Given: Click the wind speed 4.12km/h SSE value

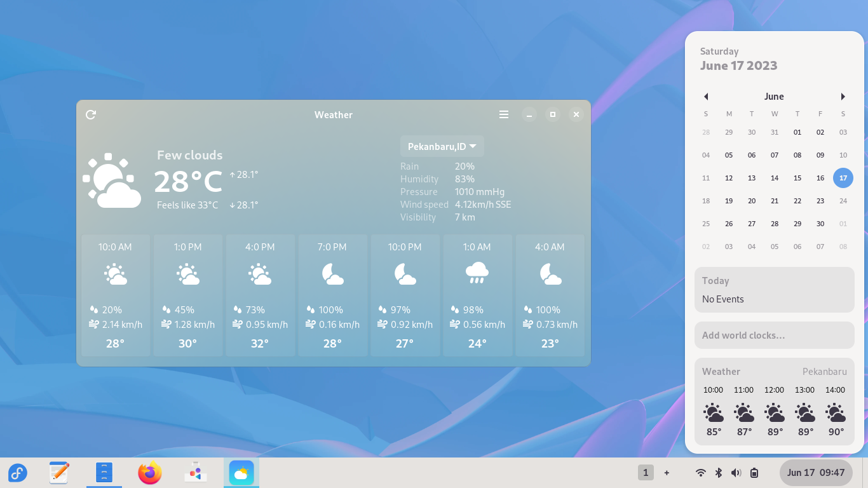Looking at the screenshot, I should tap(483, 205).
